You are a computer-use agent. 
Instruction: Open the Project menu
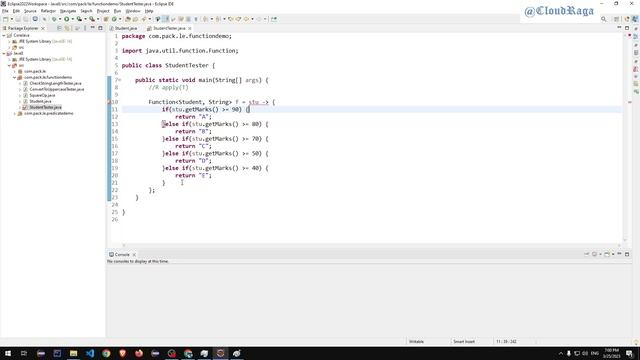pos(103,11)
